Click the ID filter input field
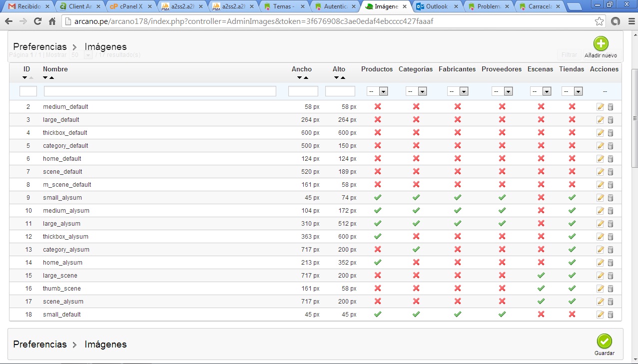638x364 pixels. coord(28,91)
